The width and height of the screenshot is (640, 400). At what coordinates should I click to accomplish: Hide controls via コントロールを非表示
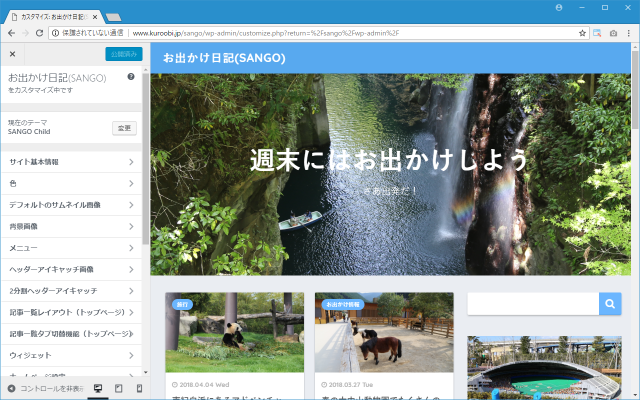click(x=45, y=389)
